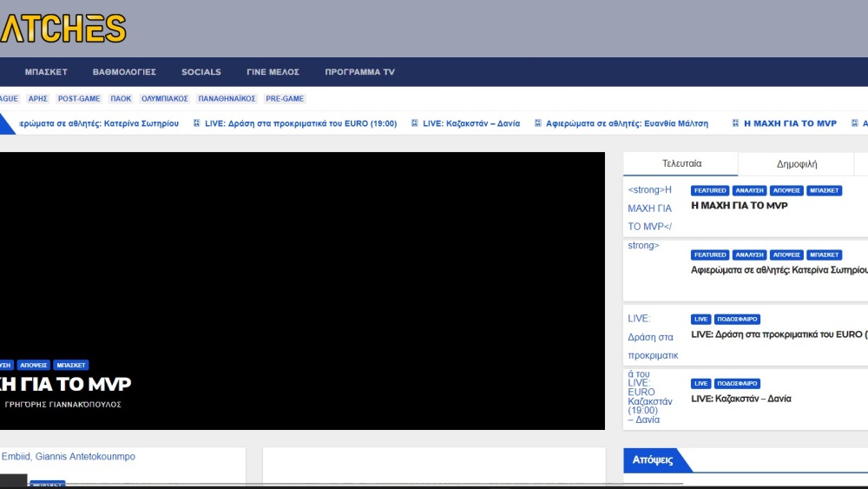The height and width of the screenshot is (489, 868).
Task: Select the ΟΛΥΜΠΙΑΚΟΣ tag
Action: coord(165,99)
